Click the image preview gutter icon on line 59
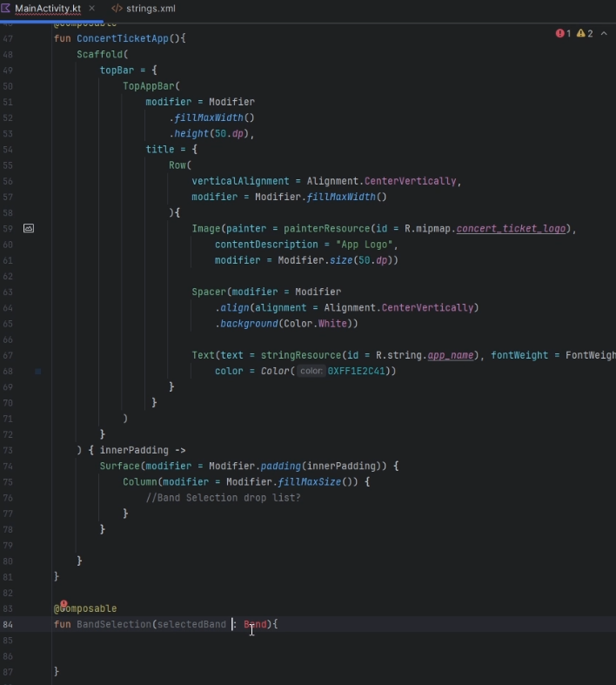This screenshot has width=616, height=685. 29,228
